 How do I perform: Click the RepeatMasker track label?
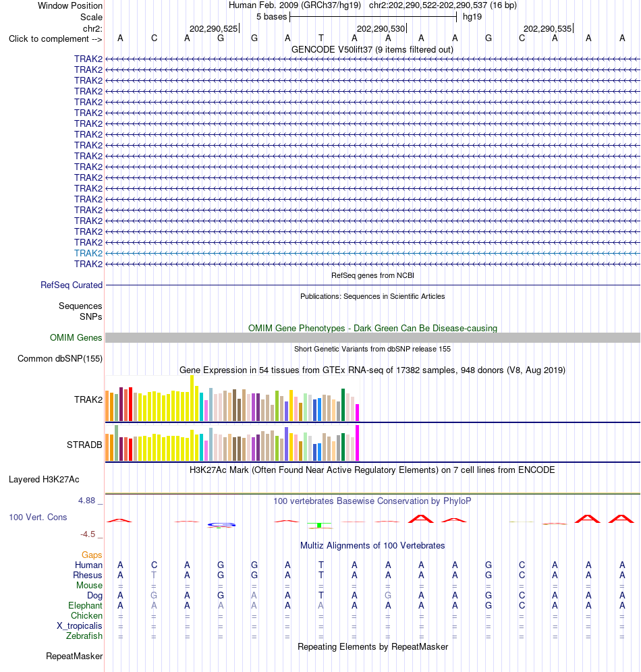click(74, 656)
